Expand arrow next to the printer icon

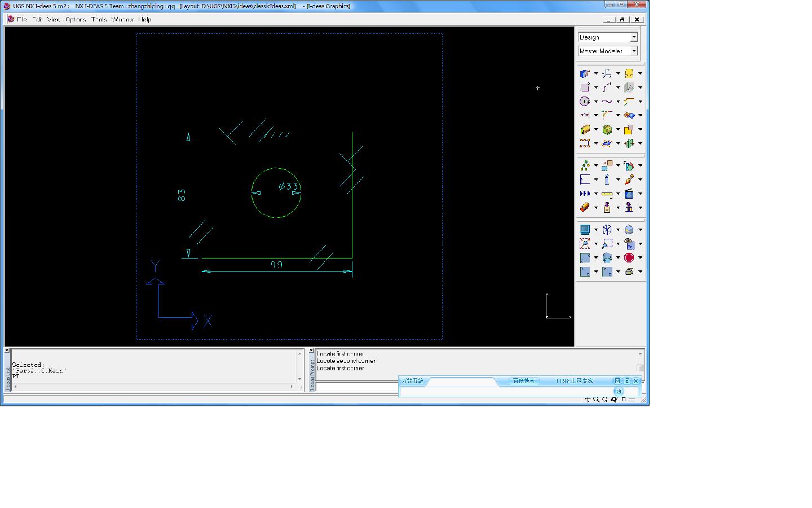click(640, 271)
